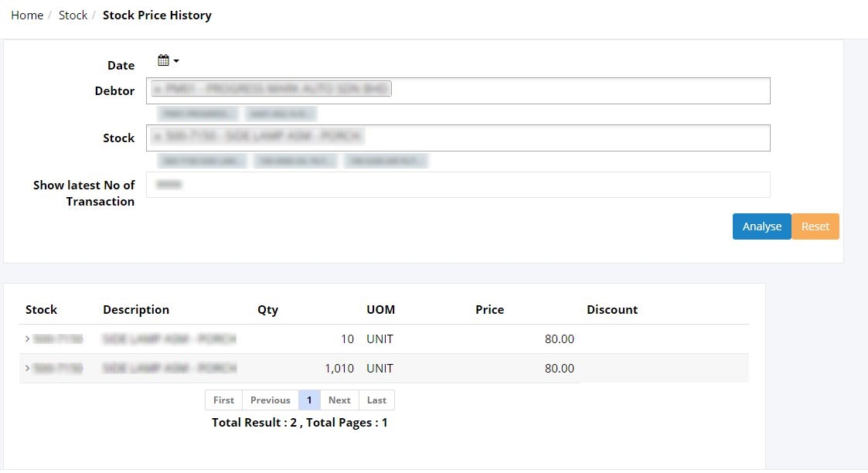The image size is (868, 473).
Task: Click the Stock Price History breadcrumb title
Action: click(x=157, y=15)
